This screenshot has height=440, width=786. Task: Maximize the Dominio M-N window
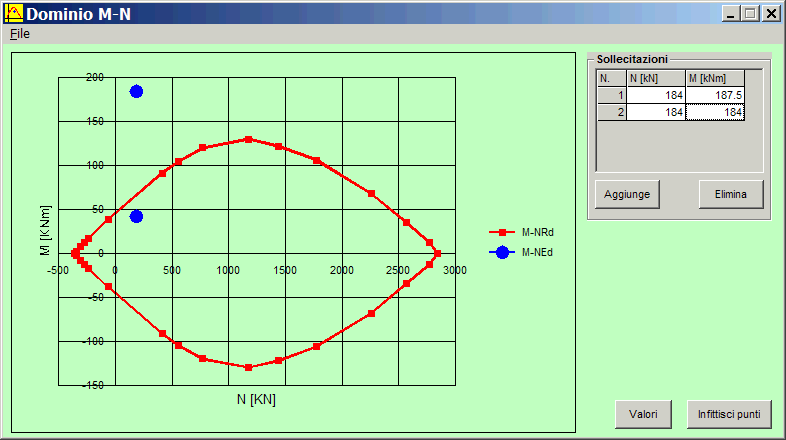coord(750,14)
